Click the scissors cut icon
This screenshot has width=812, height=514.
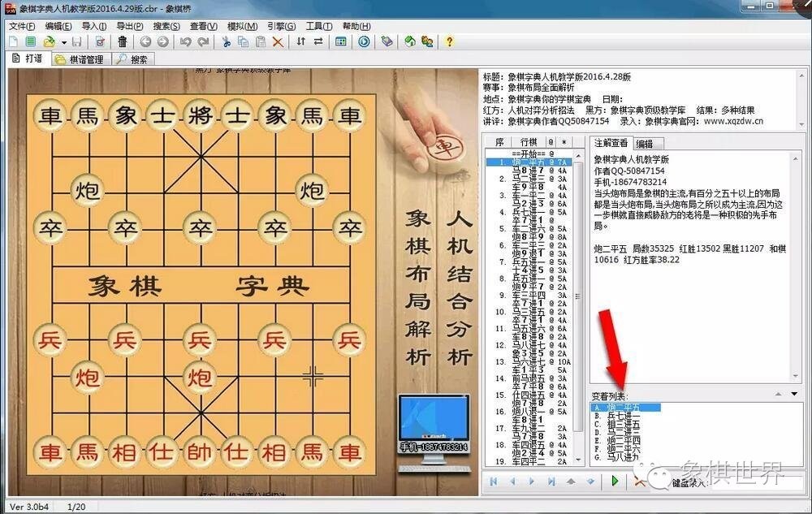tap(227, 42)
